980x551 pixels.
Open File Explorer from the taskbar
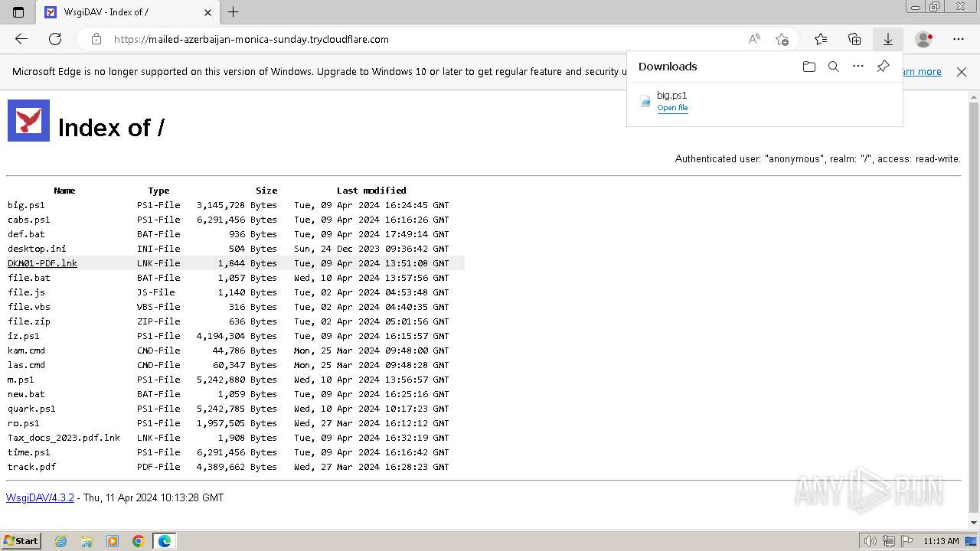[87, 541]
